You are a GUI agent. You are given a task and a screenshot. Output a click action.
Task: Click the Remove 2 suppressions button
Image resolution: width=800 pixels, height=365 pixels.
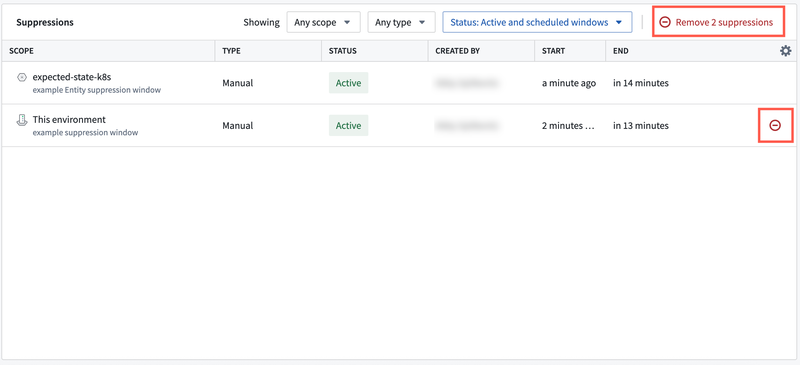click(718, 22)
